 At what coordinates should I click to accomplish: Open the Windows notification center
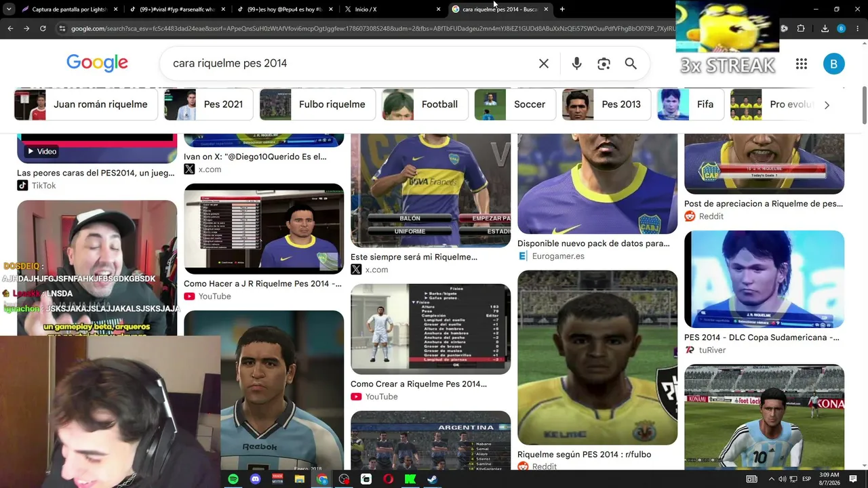[x=853, y=479]
